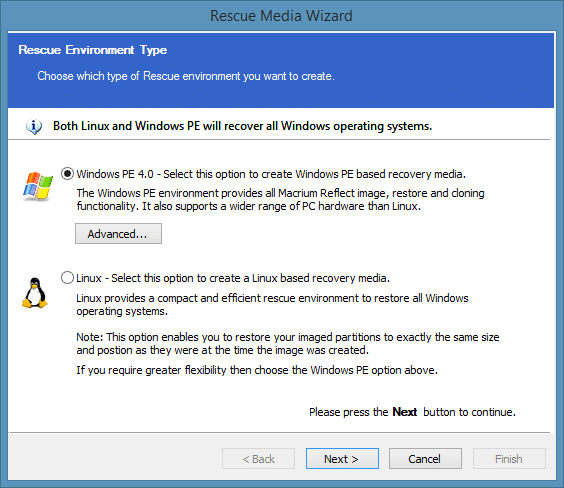Click 'The Windows PE environment provides' description

(x=280, y=200)
